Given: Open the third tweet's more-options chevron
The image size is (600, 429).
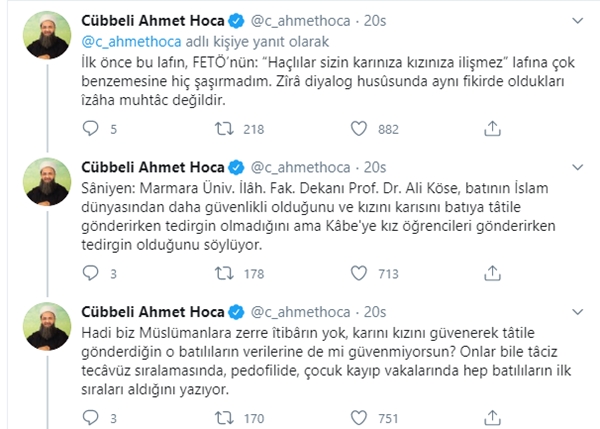Looking at the screenshot, I should coord(577,312).
